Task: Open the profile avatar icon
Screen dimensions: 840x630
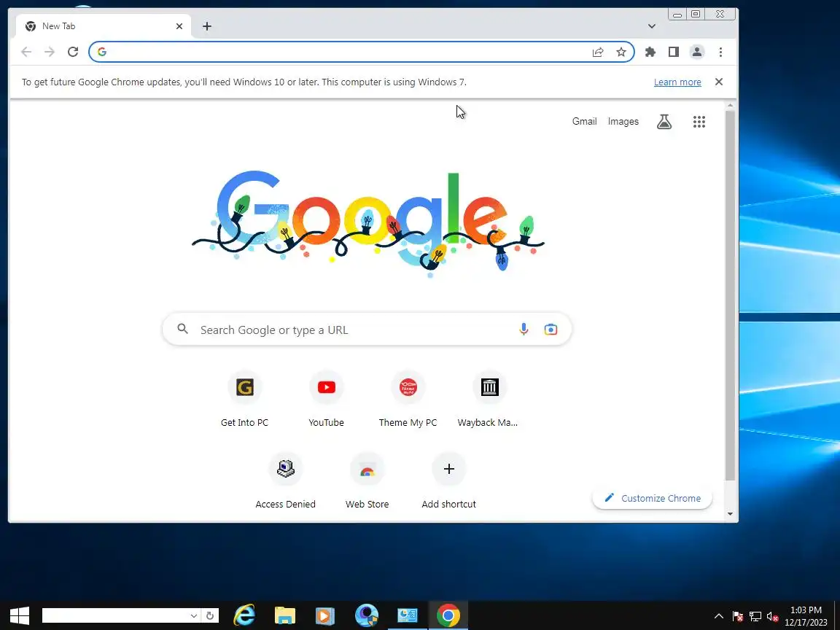Action: click(697, 52)
